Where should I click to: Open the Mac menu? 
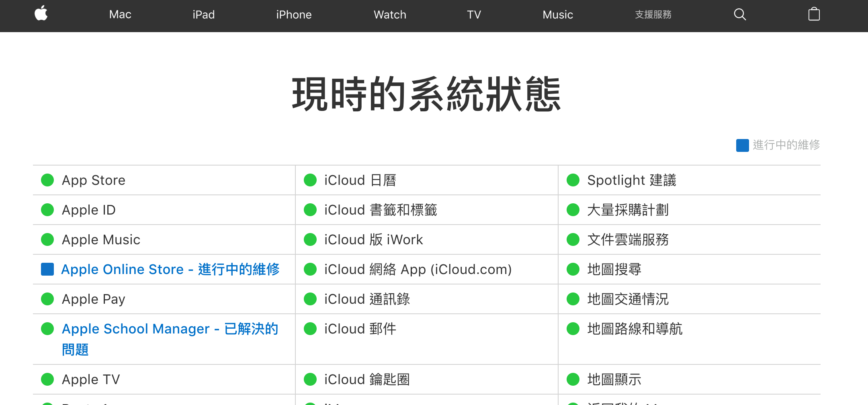click(120, 14)
